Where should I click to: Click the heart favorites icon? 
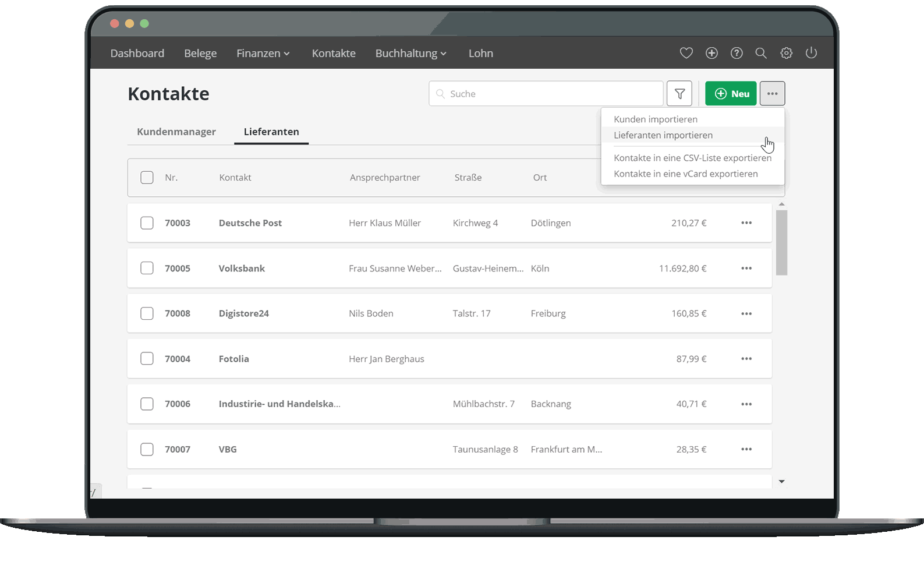(686, 53)
